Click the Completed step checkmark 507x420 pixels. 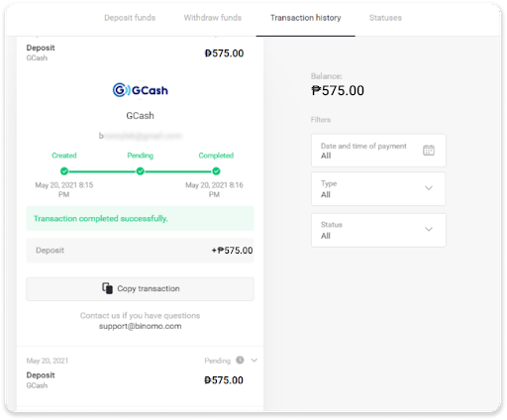(x=216, y=171)
